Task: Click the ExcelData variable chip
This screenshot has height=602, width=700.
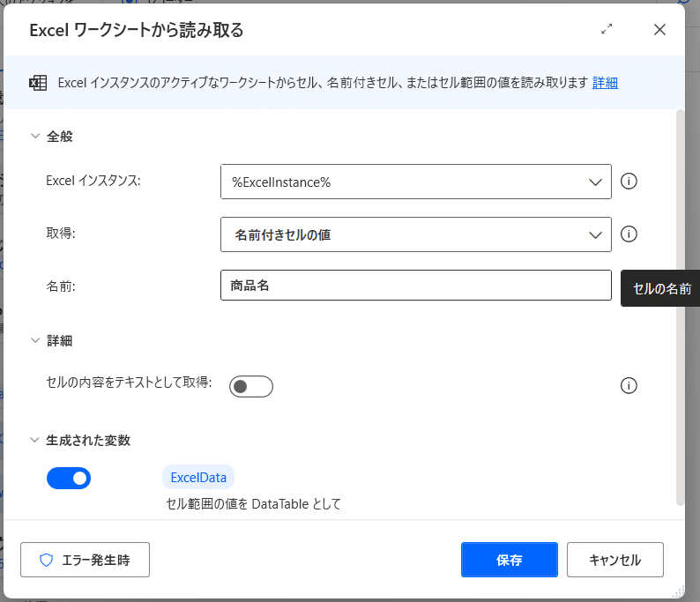Action: pyautogui.click(x=198, y=478)
